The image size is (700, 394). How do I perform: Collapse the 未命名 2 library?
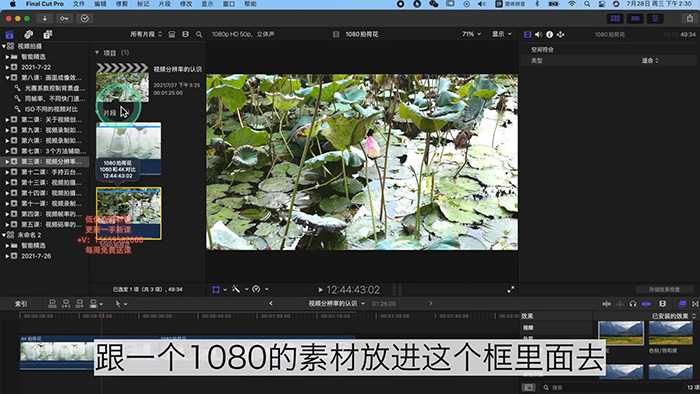pyautogui.click(x=4, y=235)
